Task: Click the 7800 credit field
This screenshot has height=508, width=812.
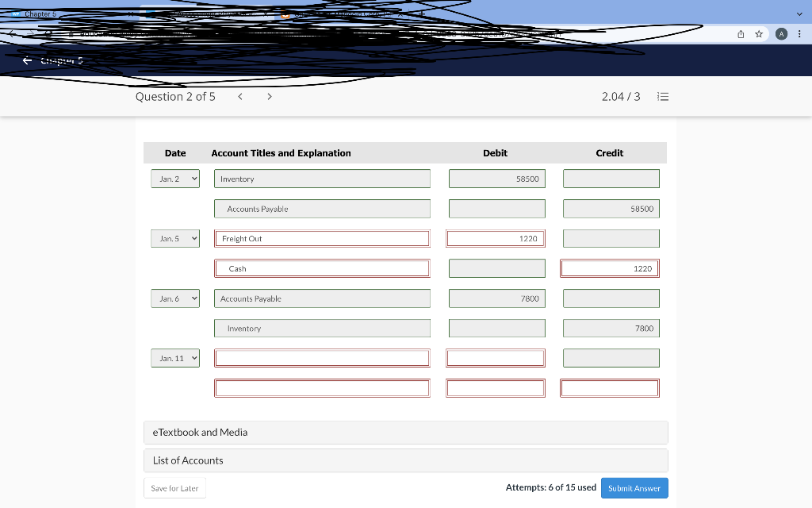Action: click(611, 328)
